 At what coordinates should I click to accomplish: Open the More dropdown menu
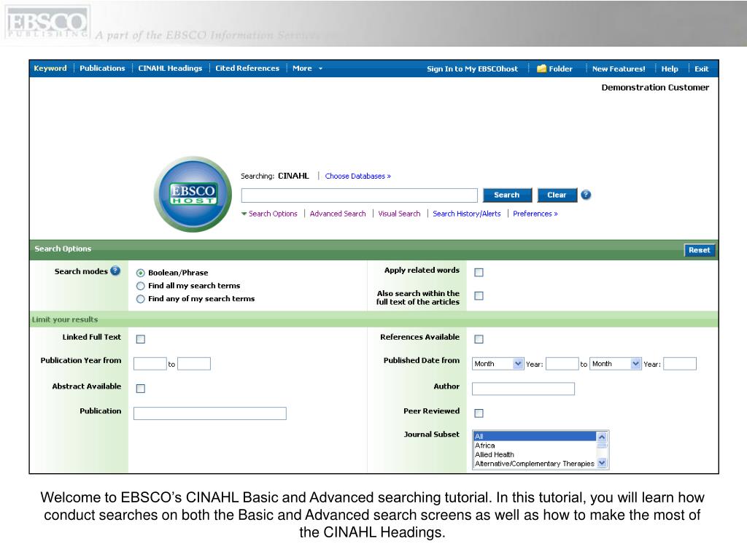(307, 69)
